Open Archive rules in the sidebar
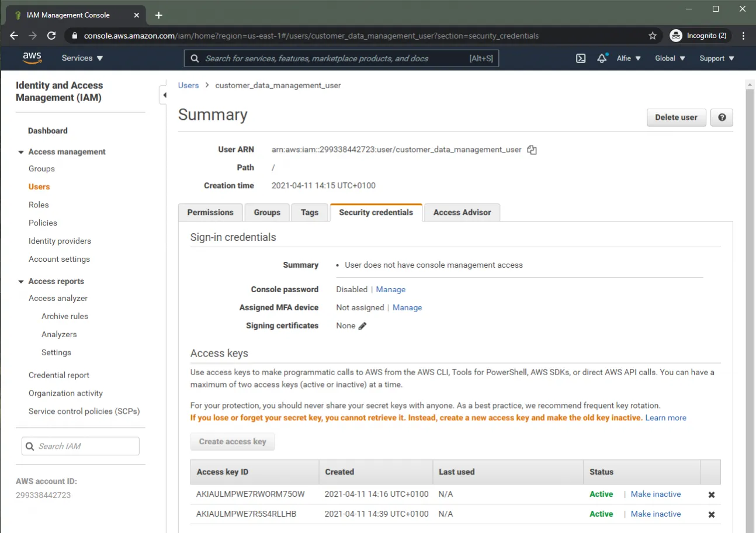 [x=65, y=317]
